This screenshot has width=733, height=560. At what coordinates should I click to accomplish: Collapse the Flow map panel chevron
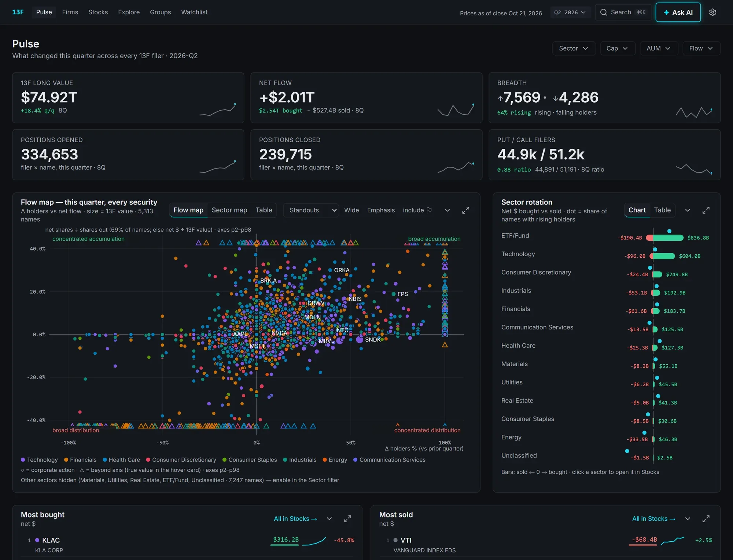pos(447,210)
